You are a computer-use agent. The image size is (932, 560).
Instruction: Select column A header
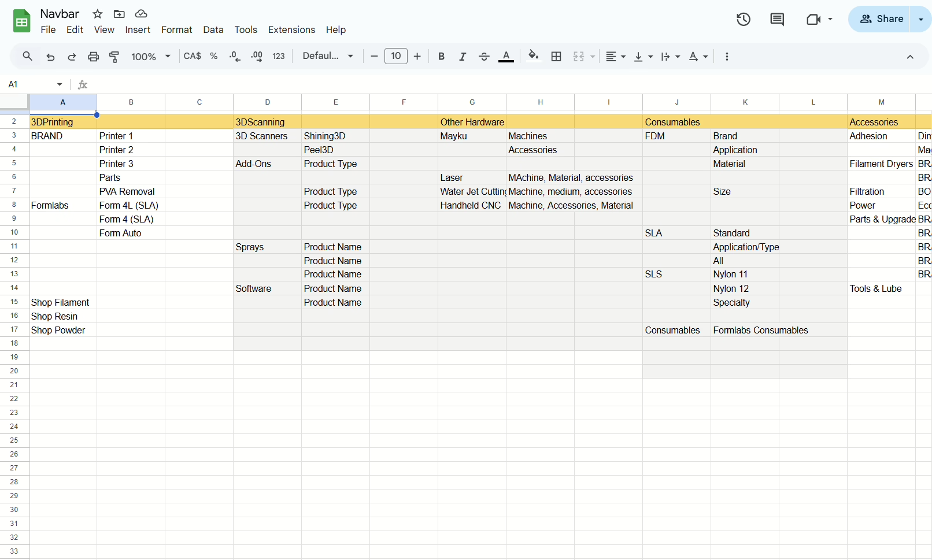pyautogui.click(x=63, y=102)
